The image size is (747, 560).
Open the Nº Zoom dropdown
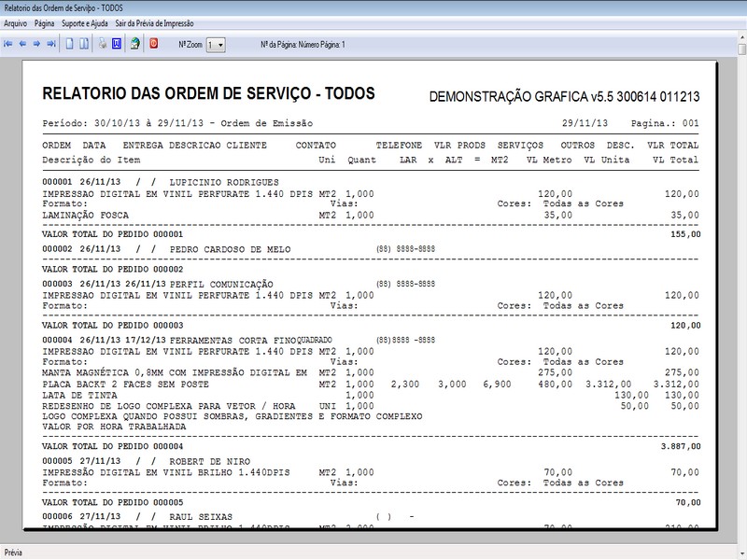pyautogui.click(x=220, y=43)
